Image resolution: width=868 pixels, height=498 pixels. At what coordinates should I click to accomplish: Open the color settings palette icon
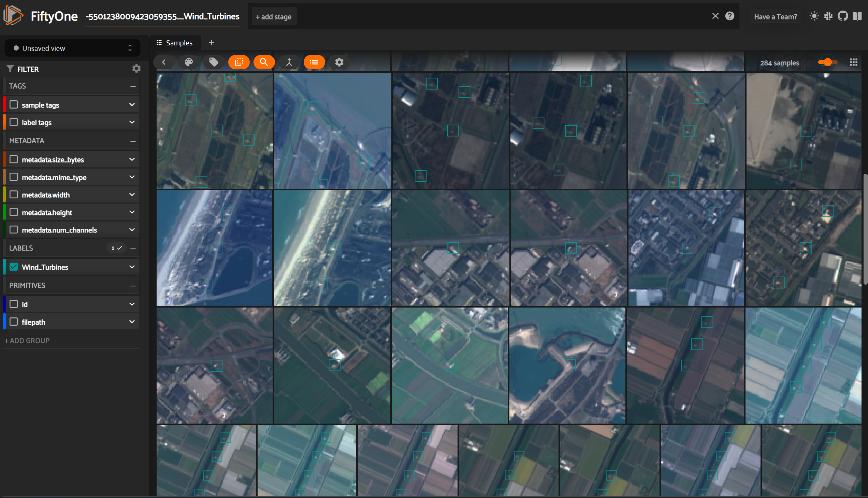pos(189,62)
